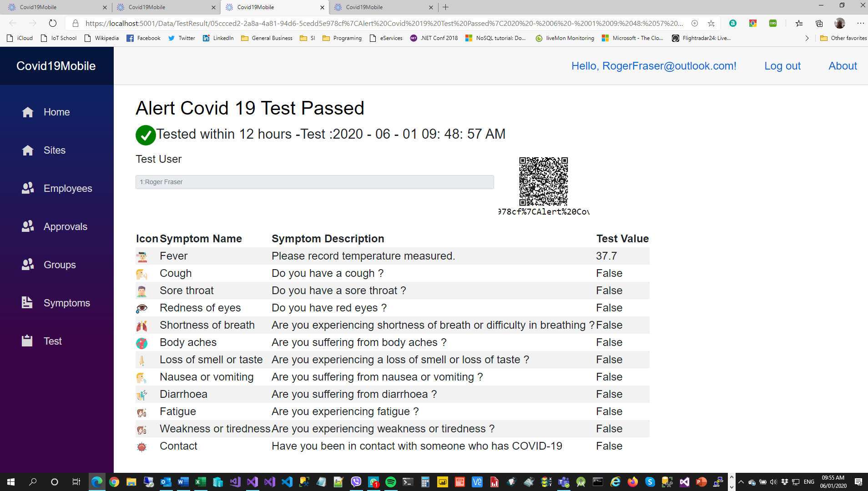Click the Sore throat symptom icon
Image resolution: width=868 pixels, height=491 pixels.
142,291
